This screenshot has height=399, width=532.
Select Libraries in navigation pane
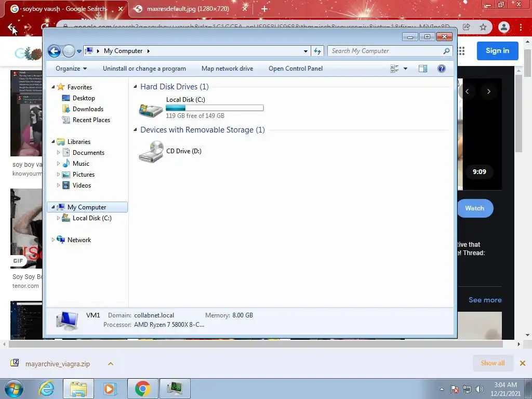(79, 142)
